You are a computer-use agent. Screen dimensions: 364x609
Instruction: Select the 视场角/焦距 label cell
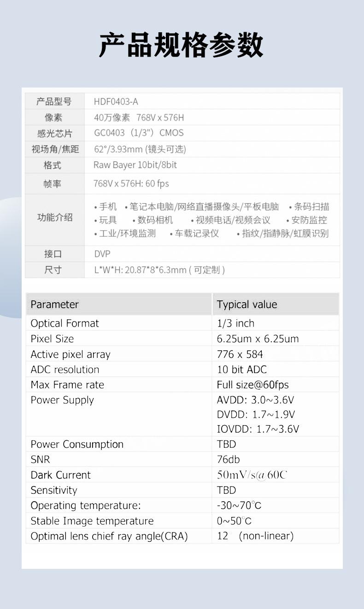[54, 149]
